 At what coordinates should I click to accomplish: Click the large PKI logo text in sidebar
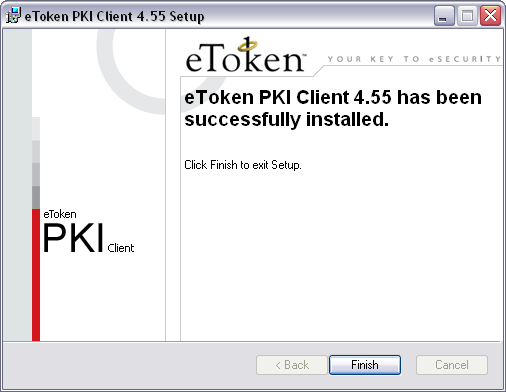pos(73,238)
